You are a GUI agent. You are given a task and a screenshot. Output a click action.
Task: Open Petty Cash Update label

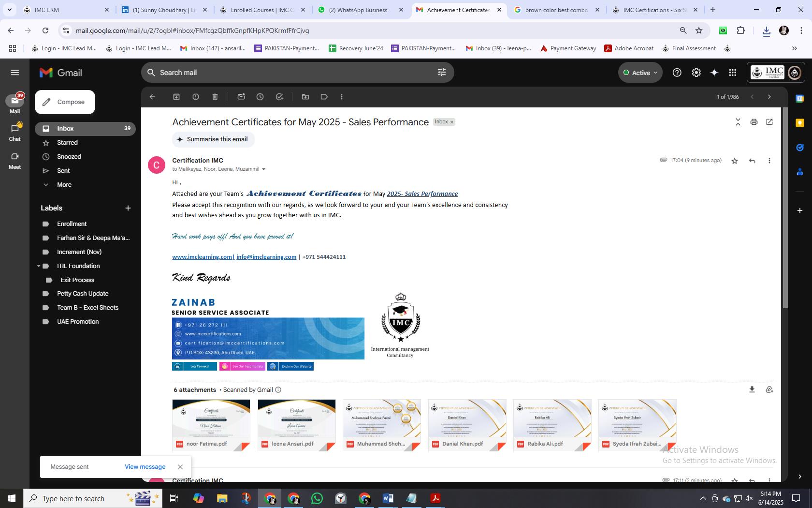(83, 294)
